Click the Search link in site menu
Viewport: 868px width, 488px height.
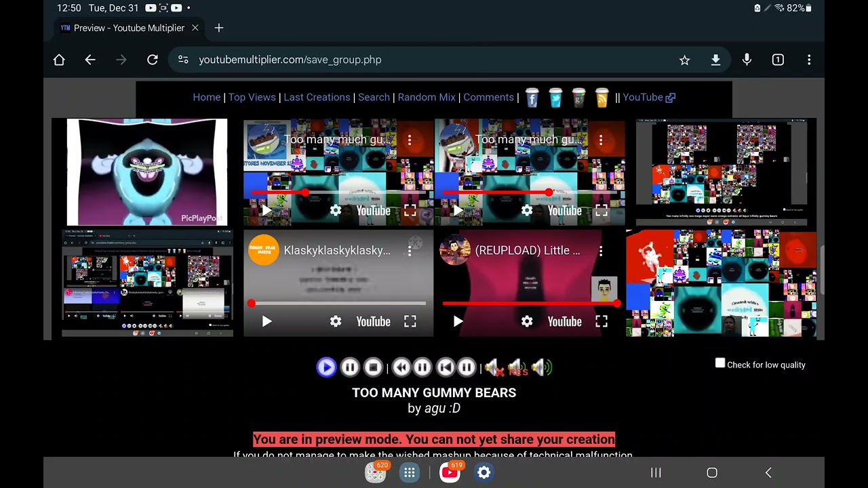374,97
